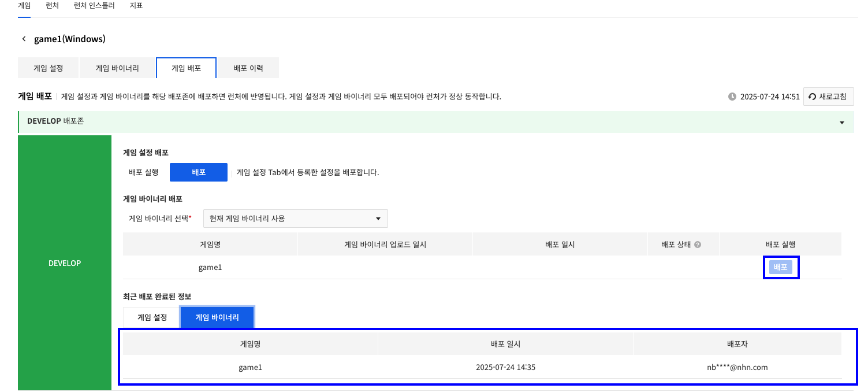Viewport: 868px width, 392px height.
Task: Go to the 지표 top menu
Action: [136, 6]
